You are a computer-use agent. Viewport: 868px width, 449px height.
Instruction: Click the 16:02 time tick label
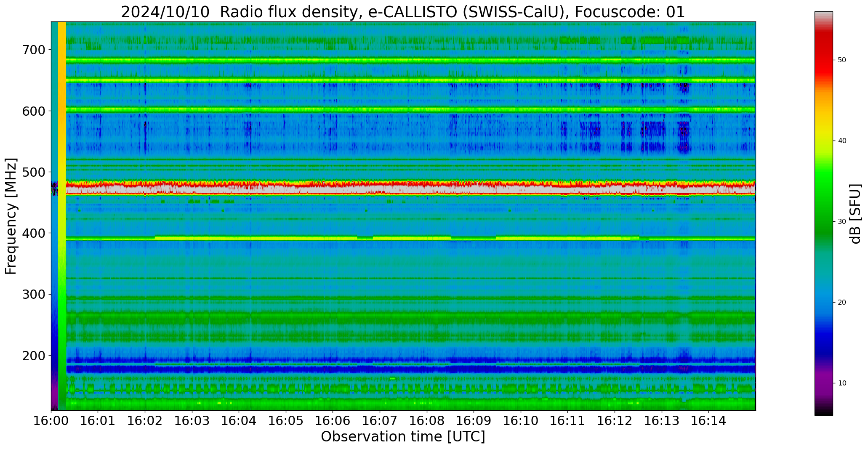click(145, 420)
